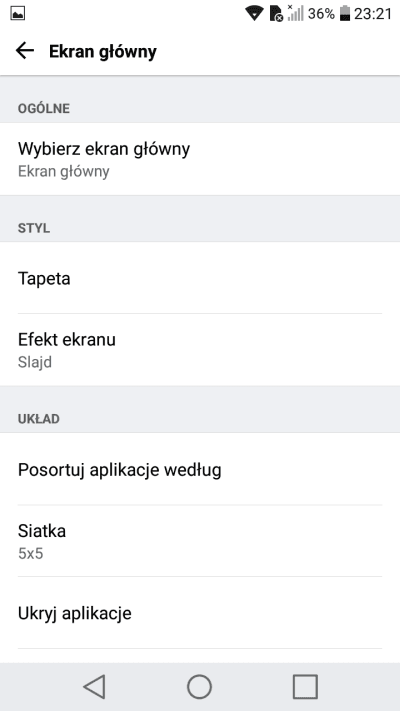
Task: Open recent apps with the square button
Action: click(305, 687)
